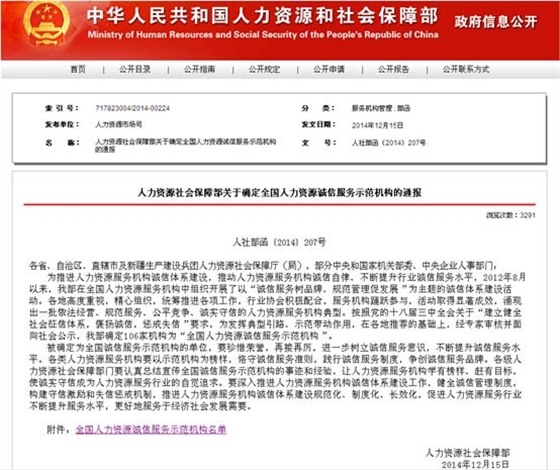Select the publishing unit 人力资源市场司
The width and height of the screenshot is (560, 470).
click(x=119, y=124)
